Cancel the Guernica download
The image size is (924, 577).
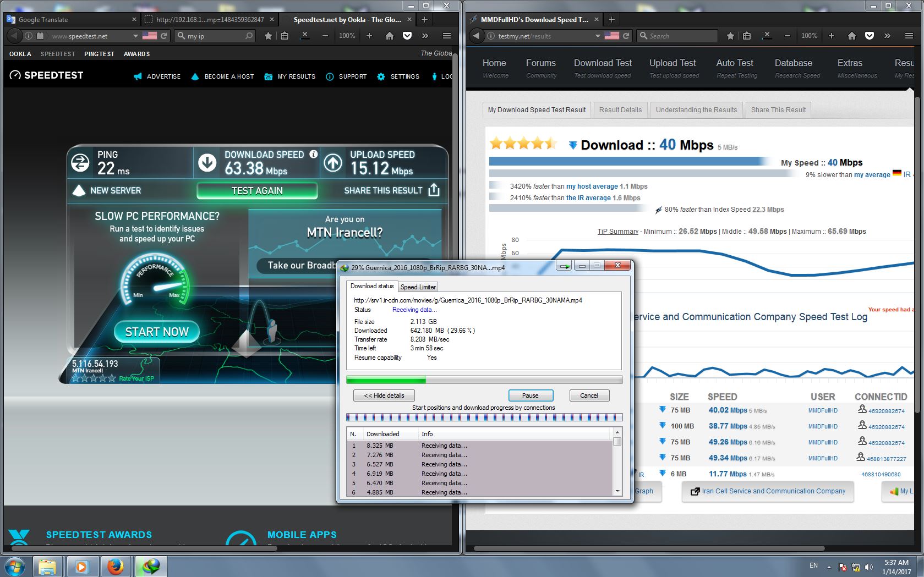coord(589,395)
